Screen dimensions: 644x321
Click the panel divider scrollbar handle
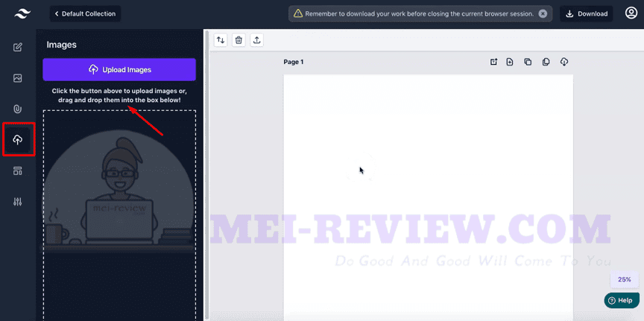[x=206, y=174]
